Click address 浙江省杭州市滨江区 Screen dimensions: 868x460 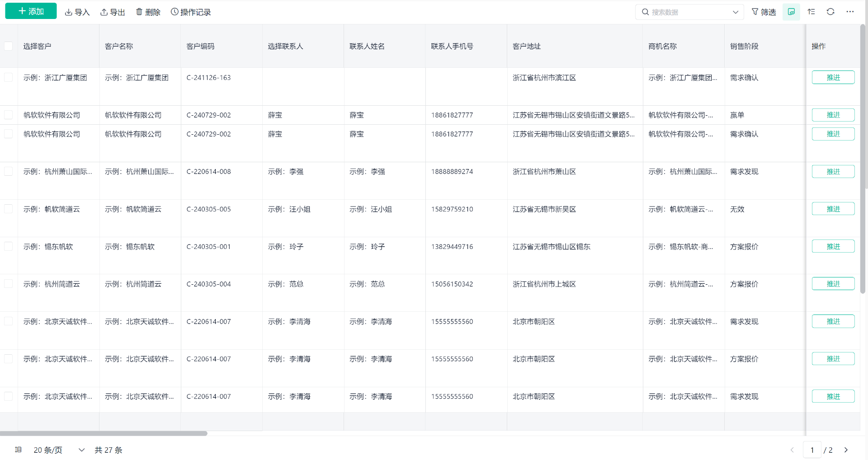click(x=544, y=78)
